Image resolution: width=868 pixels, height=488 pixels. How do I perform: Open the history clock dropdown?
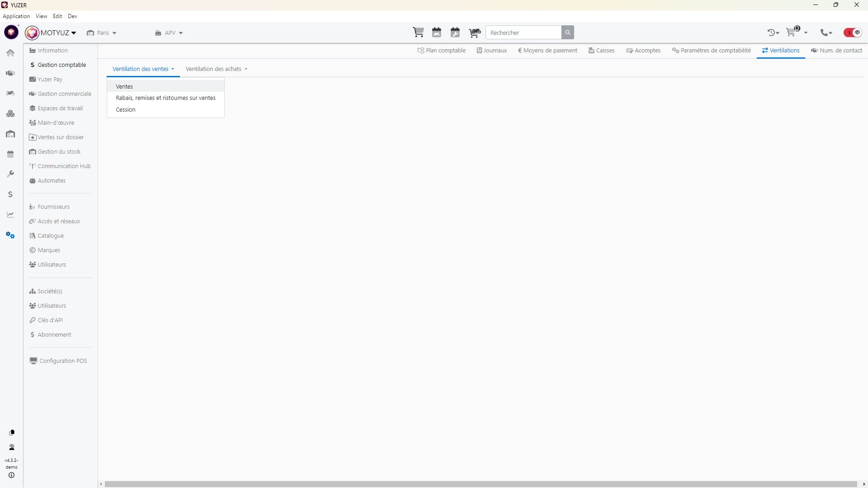[x=773, y=33]
